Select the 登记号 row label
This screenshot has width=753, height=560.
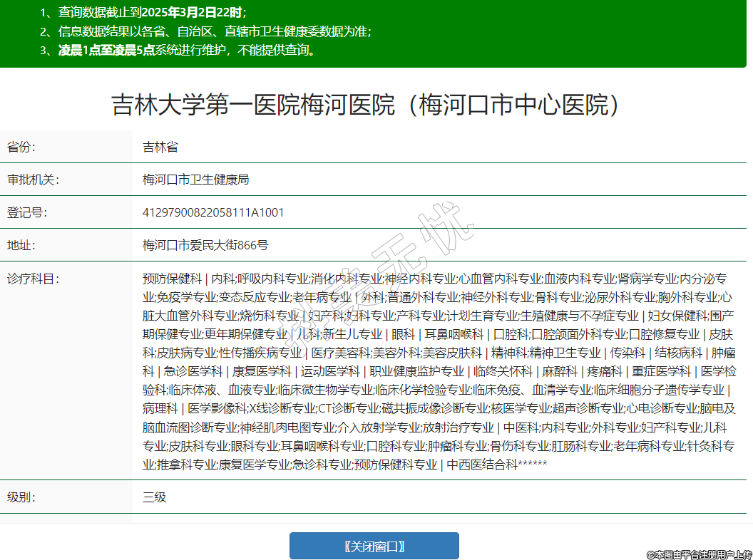coord(27,212)
